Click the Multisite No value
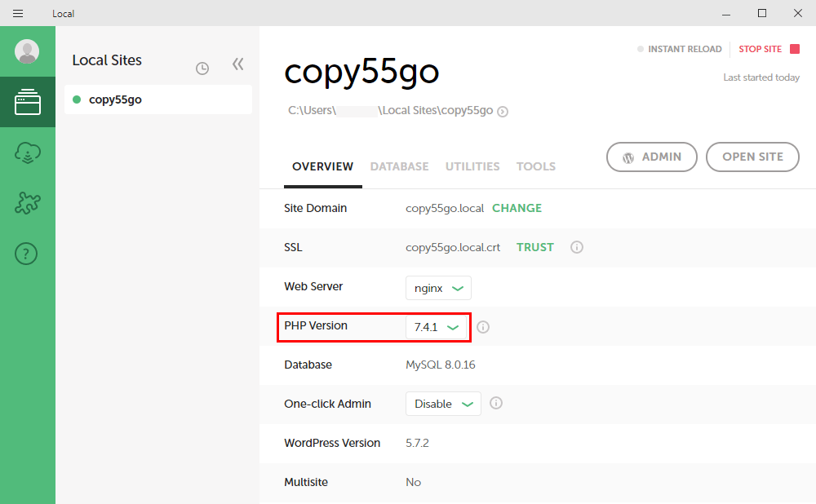 click(413, 482)
